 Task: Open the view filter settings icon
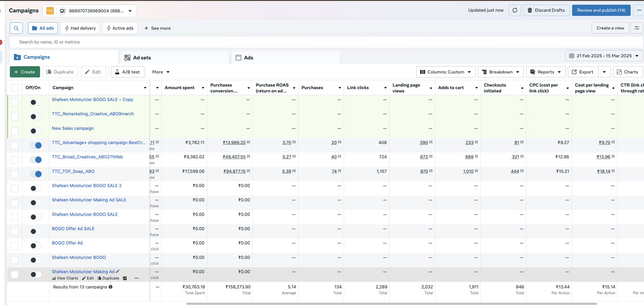(x=637, y=28)
